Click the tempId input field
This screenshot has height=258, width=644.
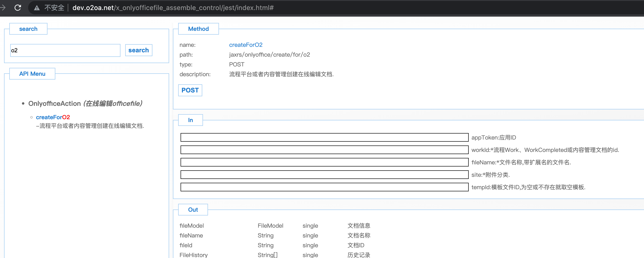pyautogui.click(x=324, y=187)
